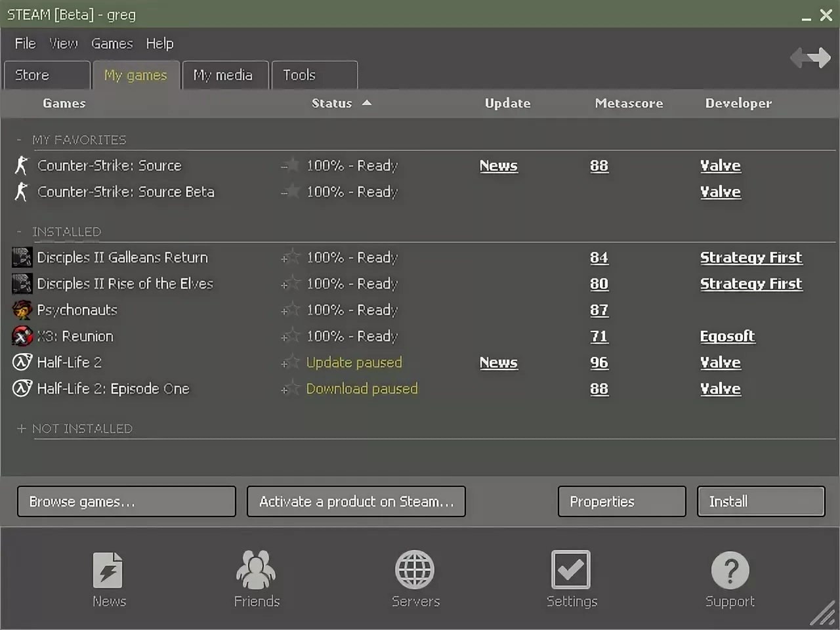Click the Half-Life 2: Episode One icon
The width and height of the screenshot is (840, 630).
point(22,388)
